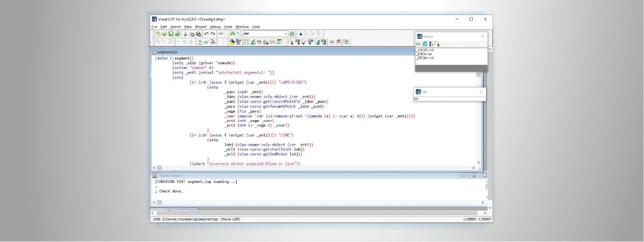Image resolution: width=644 pixels, height=242 pixels.
Task: Open the Window menu
Action: pyautogui.click(x=242, y=27)
